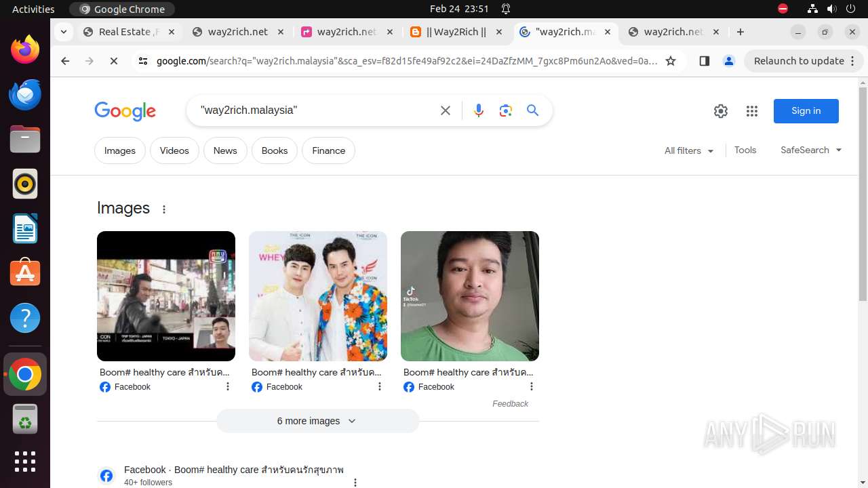Stop loading the page
Image resolution: width=868 pixels, height=488 pixels.
tap(114, 61)
